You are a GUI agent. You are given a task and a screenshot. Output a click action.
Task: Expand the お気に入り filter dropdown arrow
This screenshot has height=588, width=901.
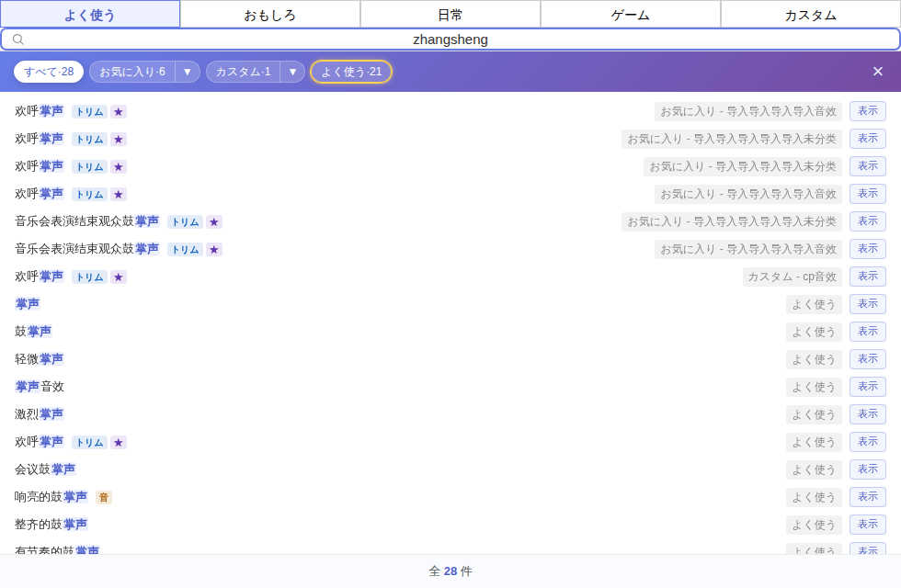tap(188, 72)
